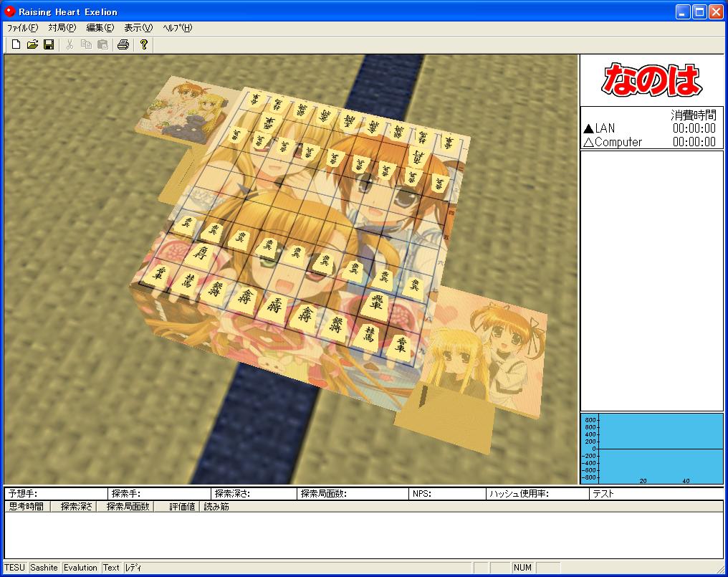Click the NPS: field

446,494
